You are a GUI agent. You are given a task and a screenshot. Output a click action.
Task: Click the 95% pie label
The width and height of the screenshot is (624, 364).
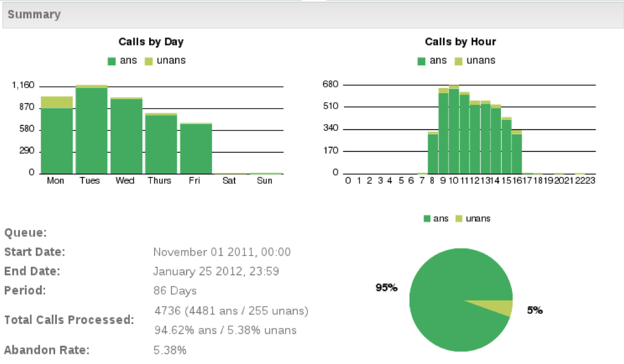pyautogui.click(x=387, y=288)
